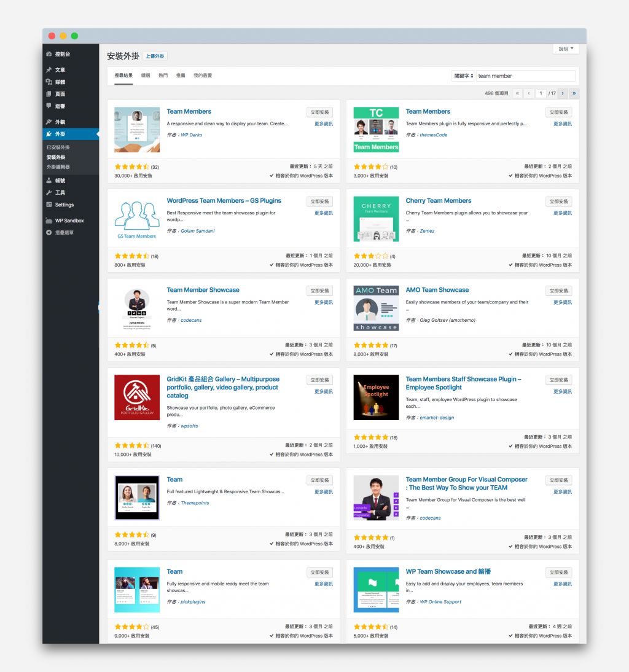Open the 帳號 user icon in sidebar
629x672 pixels.
coord(49,181)
